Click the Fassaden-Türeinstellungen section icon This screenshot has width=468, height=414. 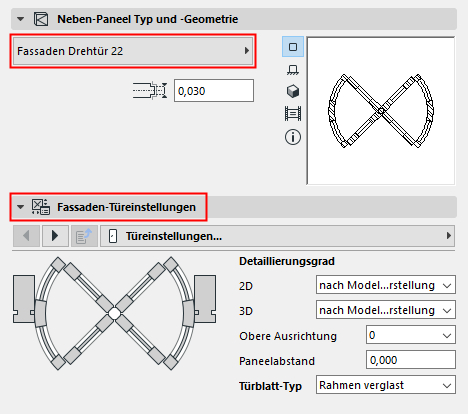click(x=41, y=207)
